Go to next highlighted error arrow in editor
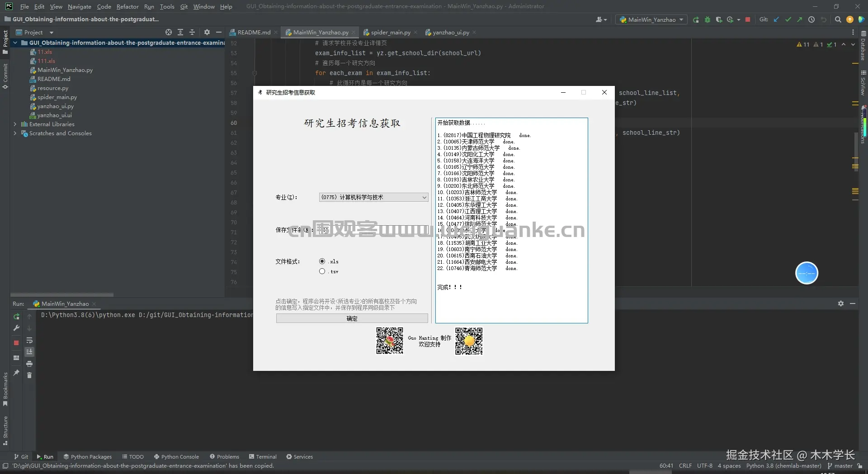The height and width of the screenshot is (474, 868). (853, 44)
